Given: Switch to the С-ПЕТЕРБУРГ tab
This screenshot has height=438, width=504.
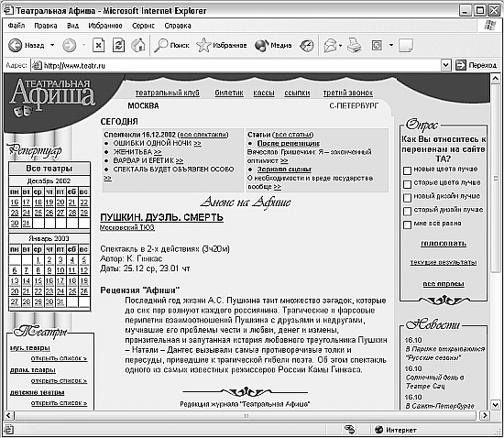Looking at the screenshot, I should tap(354, 105).
